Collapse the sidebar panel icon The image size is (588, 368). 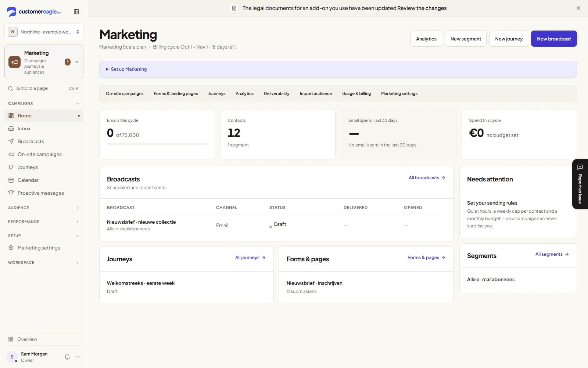(76, 12)
